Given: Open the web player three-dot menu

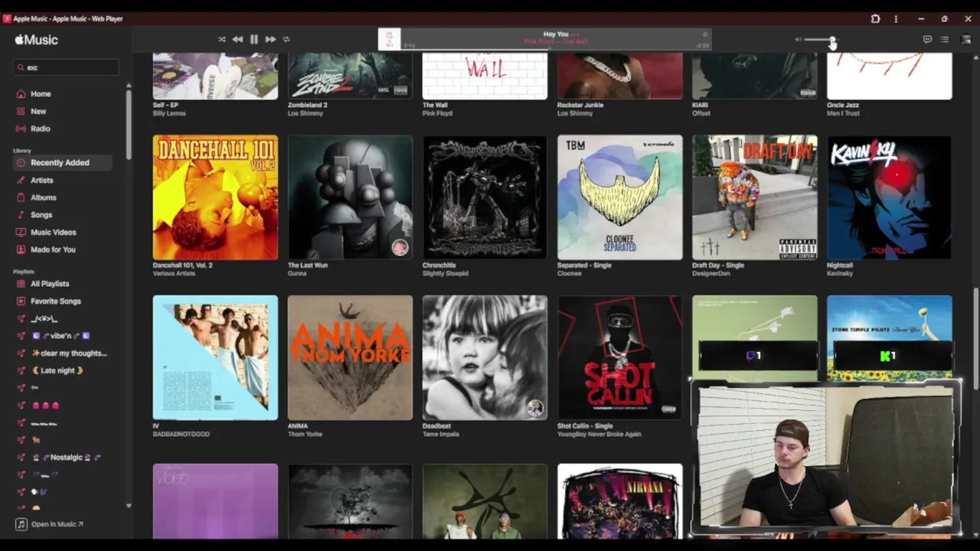Looking at the screenshot, I should click(896, 18).
